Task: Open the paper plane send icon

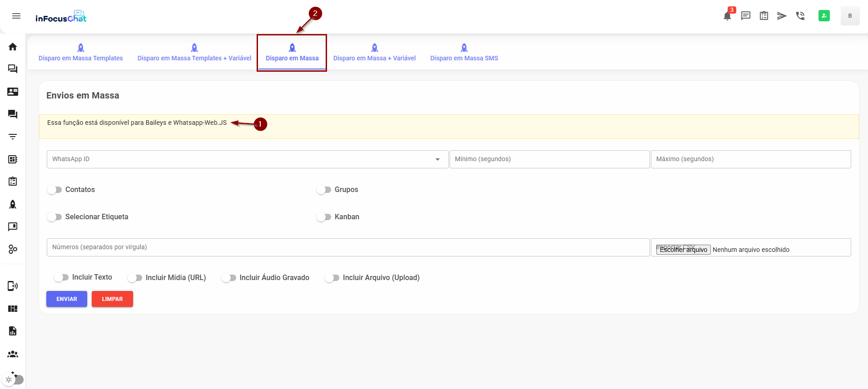Action: [x=782, y=16]
